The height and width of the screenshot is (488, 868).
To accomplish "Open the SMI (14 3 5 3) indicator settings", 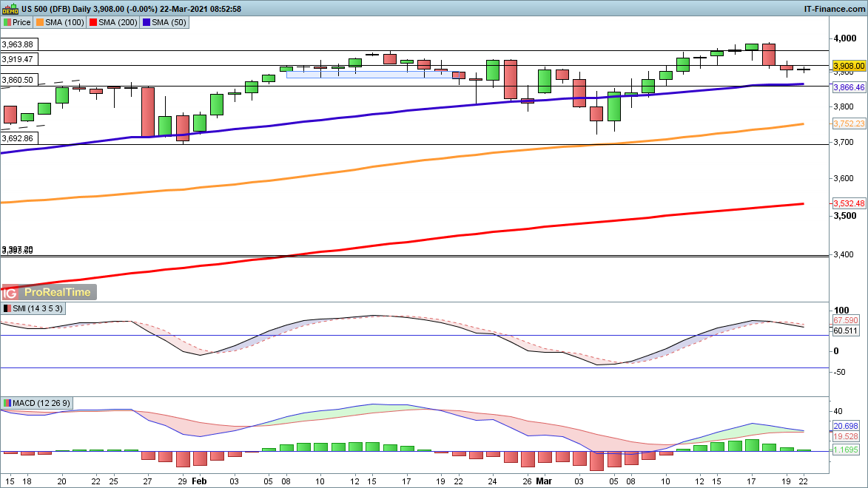I will 33,308.
